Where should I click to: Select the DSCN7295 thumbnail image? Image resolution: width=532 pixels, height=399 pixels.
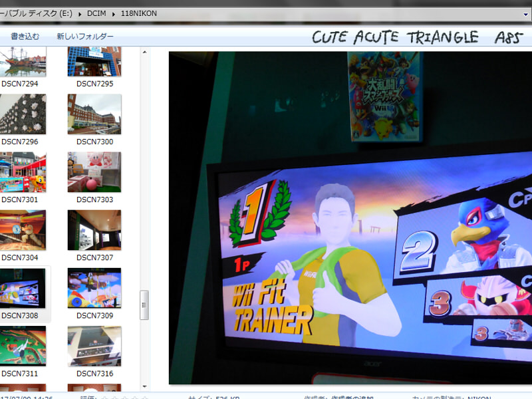94,61
